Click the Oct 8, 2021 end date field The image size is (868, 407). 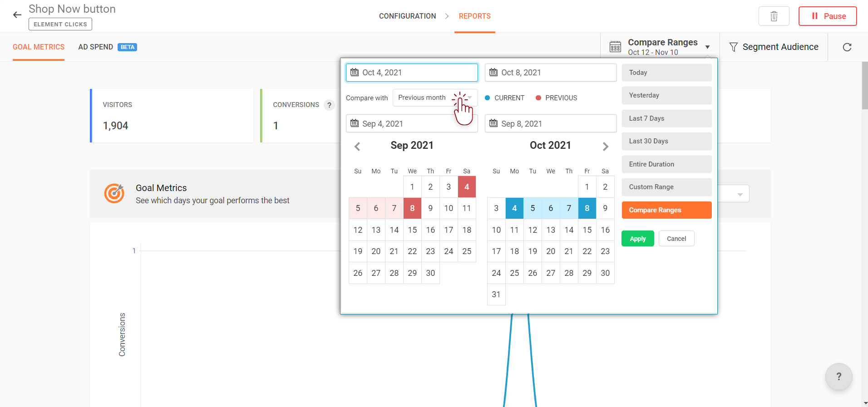pos(551,73)
